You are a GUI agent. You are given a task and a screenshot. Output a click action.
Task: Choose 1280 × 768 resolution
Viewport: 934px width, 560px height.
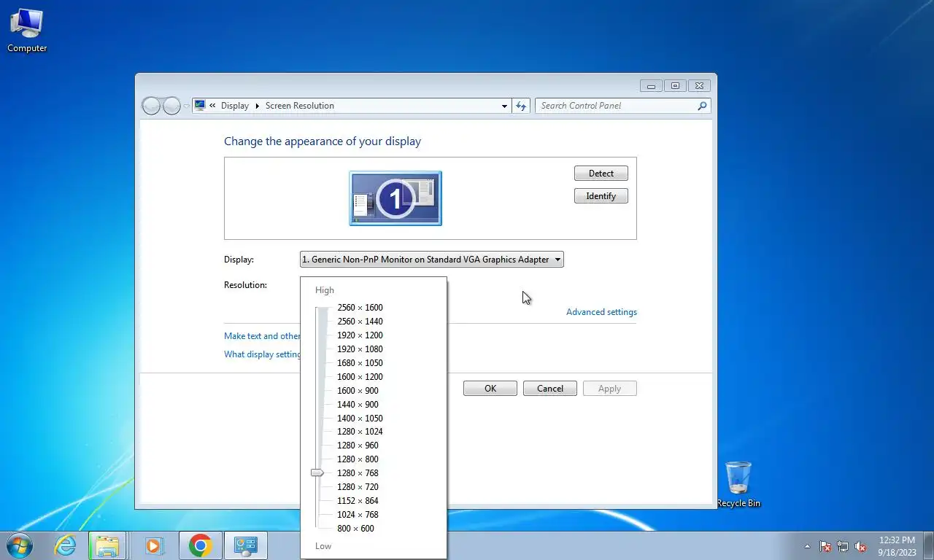pyautogui.click(x=358, y=473)
